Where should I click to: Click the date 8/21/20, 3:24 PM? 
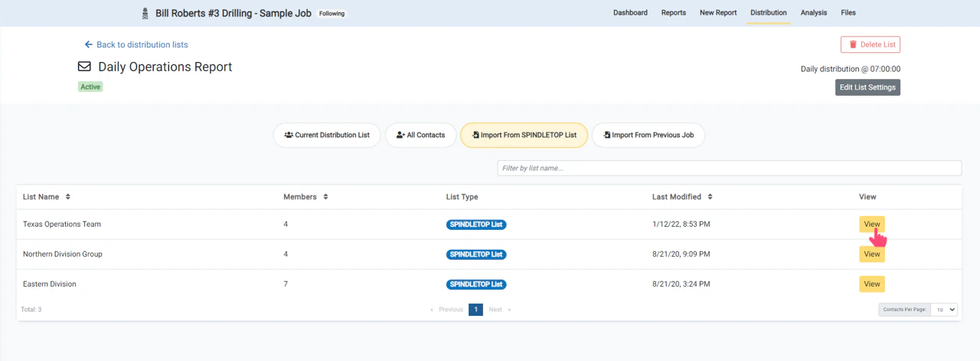681,284
